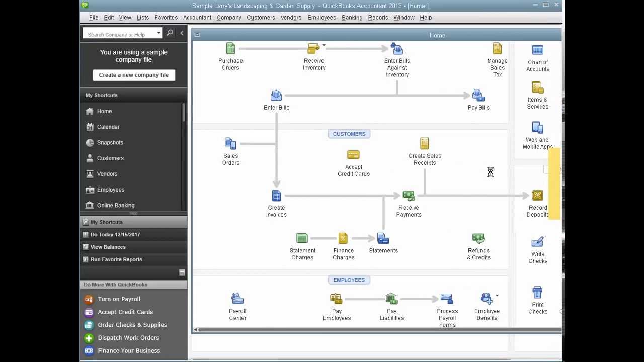Click Finance Your Business link
This screenshot has height=362, width=644.
click(129, 351)
